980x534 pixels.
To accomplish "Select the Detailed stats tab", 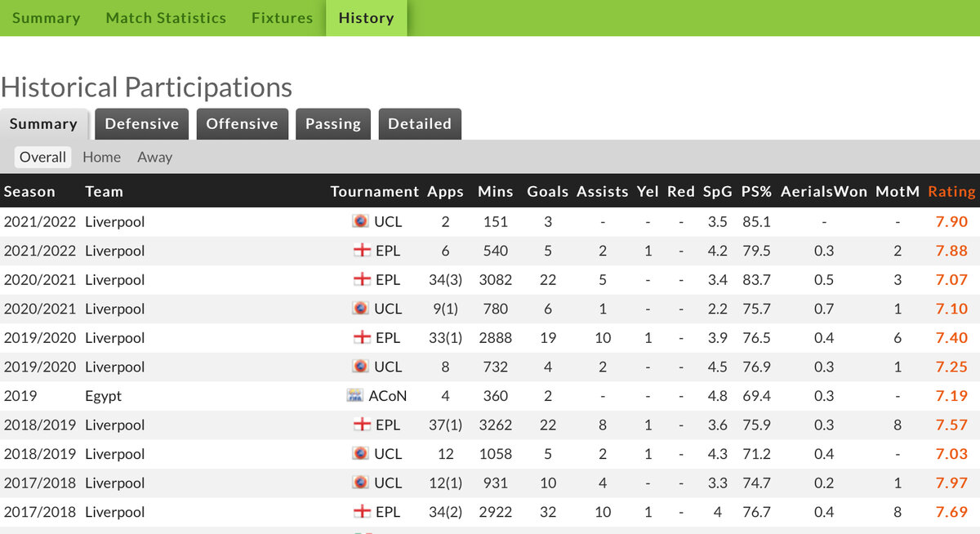I will [420, 124].
